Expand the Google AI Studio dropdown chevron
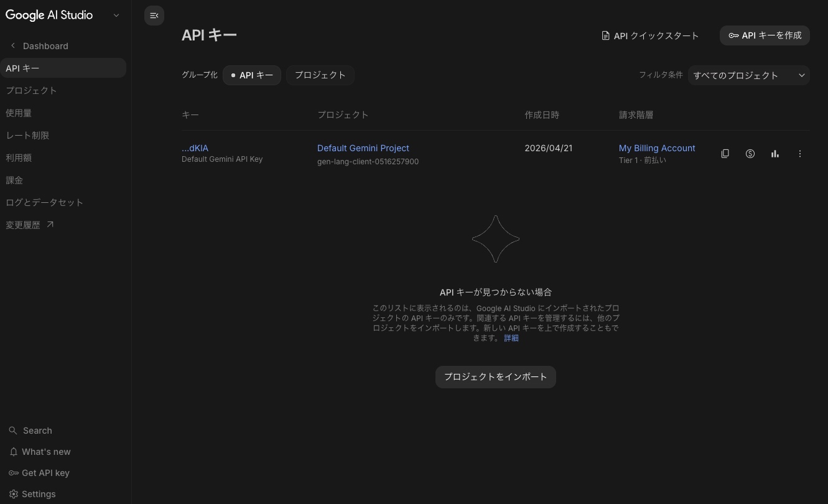The width and height of the screenshot is (828, 504). click(x=116, y=16)
